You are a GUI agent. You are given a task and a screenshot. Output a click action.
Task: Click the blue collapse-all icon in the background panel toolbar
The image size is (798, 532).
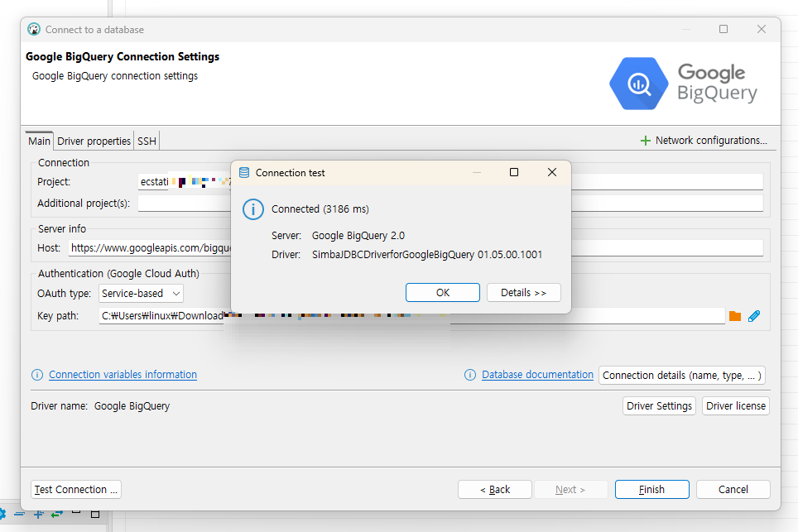point(19,514)
